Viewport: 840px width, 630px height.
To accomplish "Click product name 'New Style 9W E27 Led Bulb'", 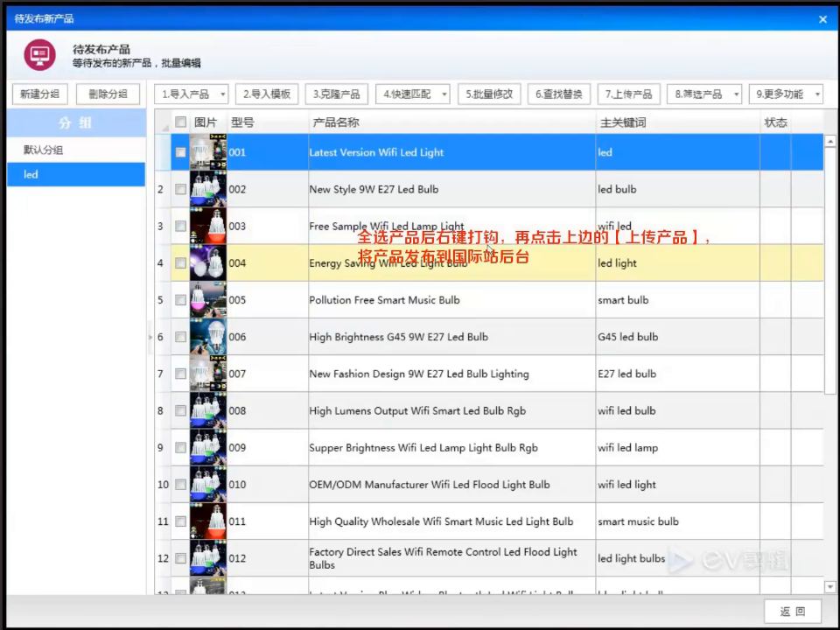I will tap(374, 189).
